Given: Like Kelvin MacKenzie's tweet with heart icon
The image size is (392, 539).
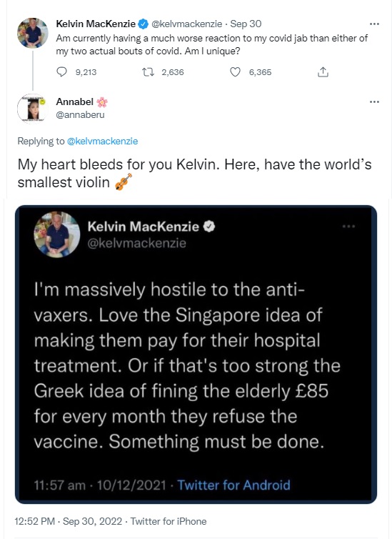Looking at the screenshot, I should coord(235,72).
